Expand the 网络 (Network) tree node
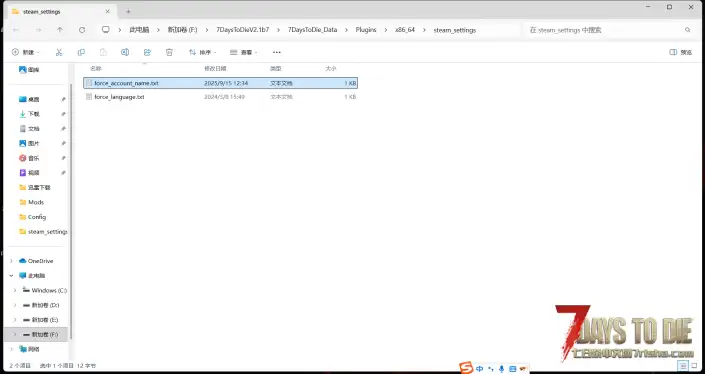Viewport: 705px width, 374px height. 11,349
